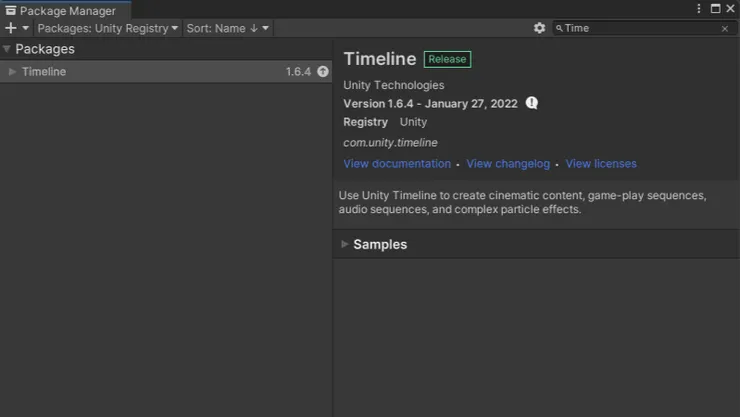Open the window's three-dot options menu
This screenshot has width=740, height=417.
699,9
